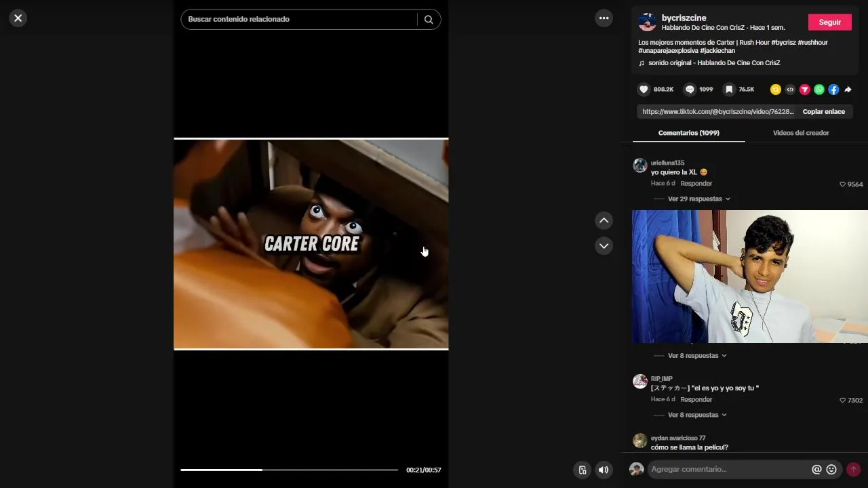
Task: Open more share options arrow
Action: coord(848,89)
